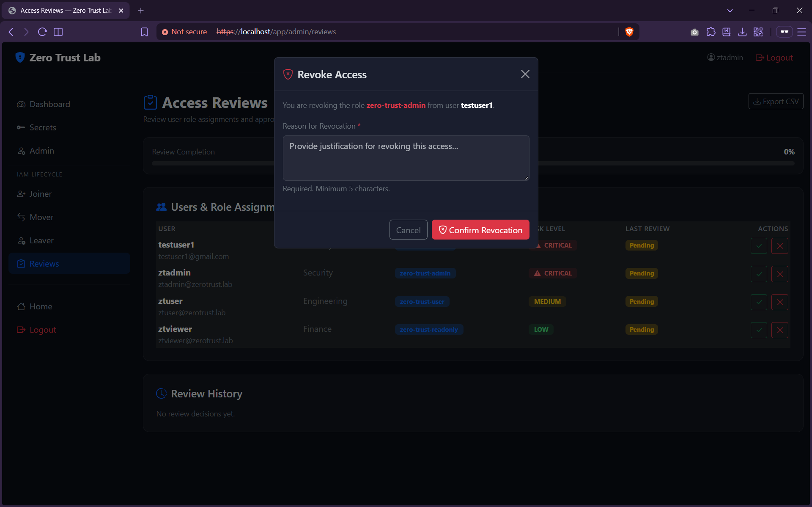
Task: Go to Secrets sidebar item
Action: (x=42, y=127)
